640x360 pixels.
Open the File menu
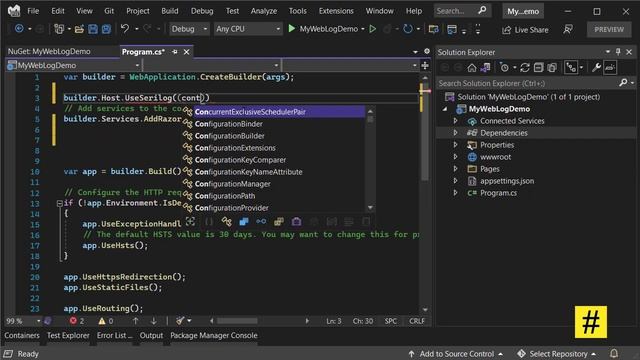(x=33, y=11)
